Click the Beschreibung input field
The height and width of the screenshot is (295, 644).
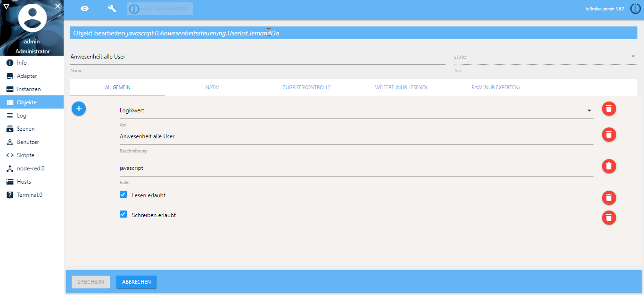click(x=356, y=136)
